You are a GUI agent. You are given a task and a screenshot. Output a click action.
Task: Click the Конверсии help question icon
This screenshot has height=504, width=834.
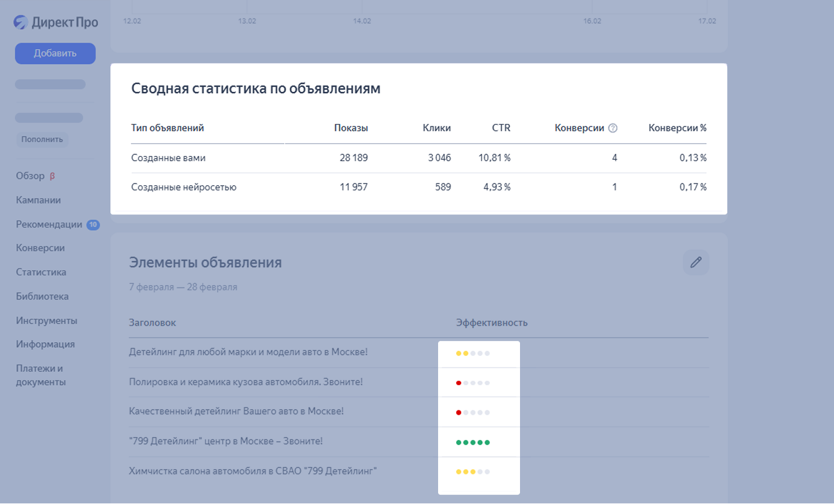(x=613, y=128)
